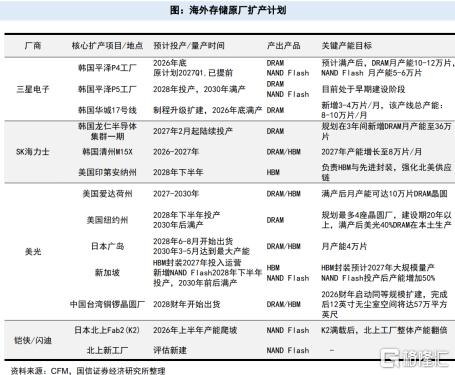This screenshot has width=455, height=375.
Task: Click 满产后月产能可达10万片DRAM晶圆 cell
Action: click(x=384, y=194)
